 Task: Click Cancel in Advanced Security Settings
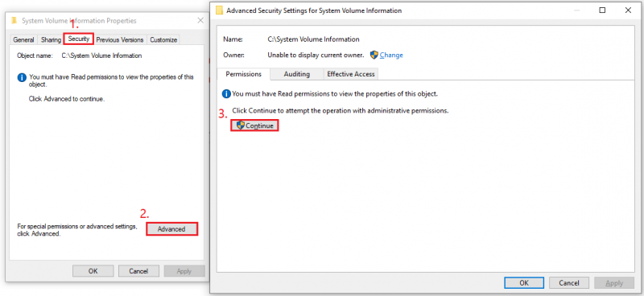(569, 283)
